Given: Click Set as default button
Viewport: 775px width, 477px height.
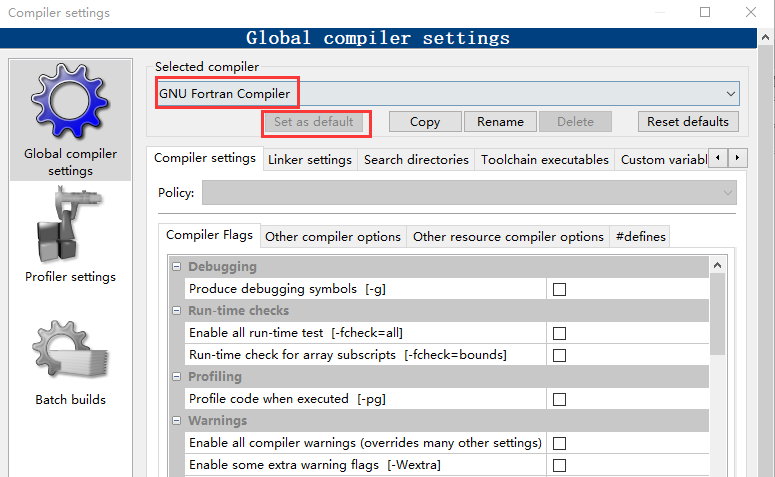Looking at the screenshot, I should pos(314,122).
